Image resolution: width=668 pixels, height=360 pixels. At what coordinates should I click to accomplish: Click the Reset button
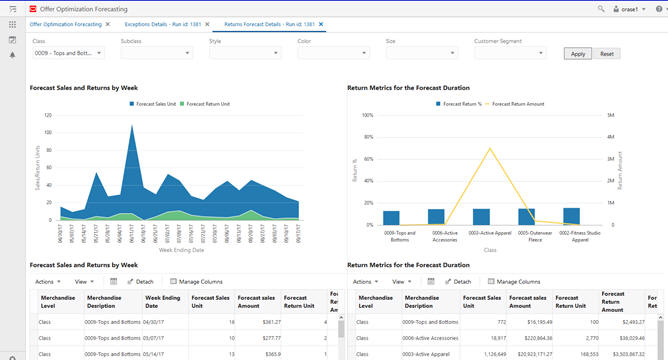[607, 54]
